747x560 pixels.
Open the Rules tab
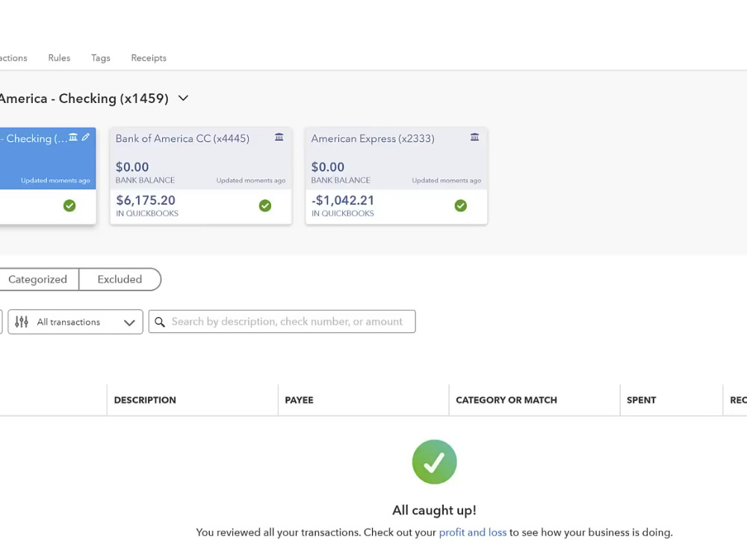tap(59, 58)
